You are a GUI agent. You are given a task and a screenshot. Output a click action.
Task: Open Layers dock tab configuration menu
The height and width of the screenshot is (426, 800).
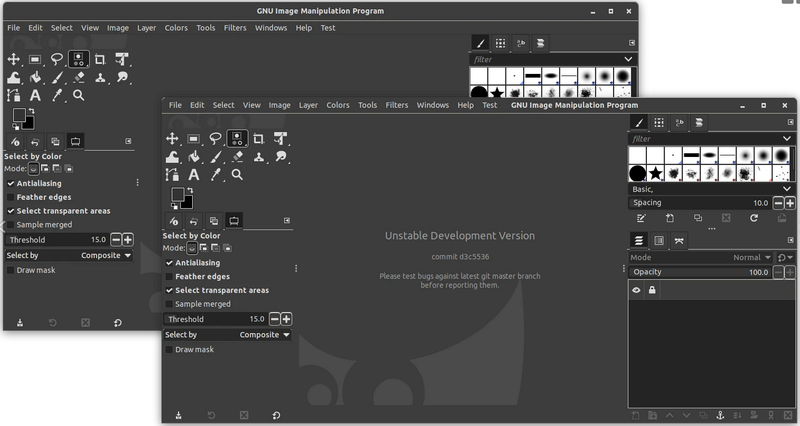tap(790, 240)
